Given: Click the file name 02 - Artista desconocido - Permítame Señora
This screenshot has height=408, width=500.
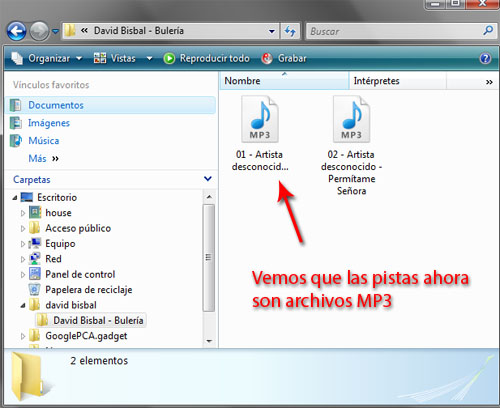Looking at the screenshot, I should [351, 173].
